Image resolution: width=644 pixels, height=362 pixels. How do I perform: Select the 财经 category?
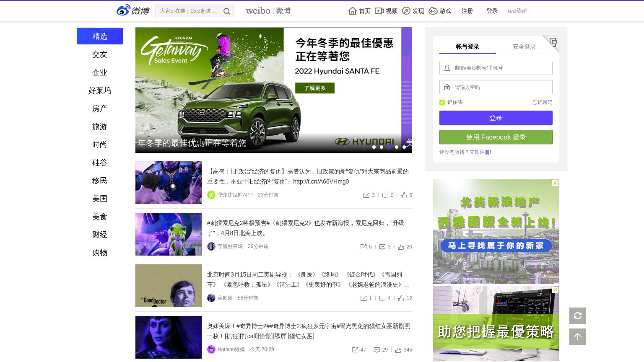pos(100,235)
